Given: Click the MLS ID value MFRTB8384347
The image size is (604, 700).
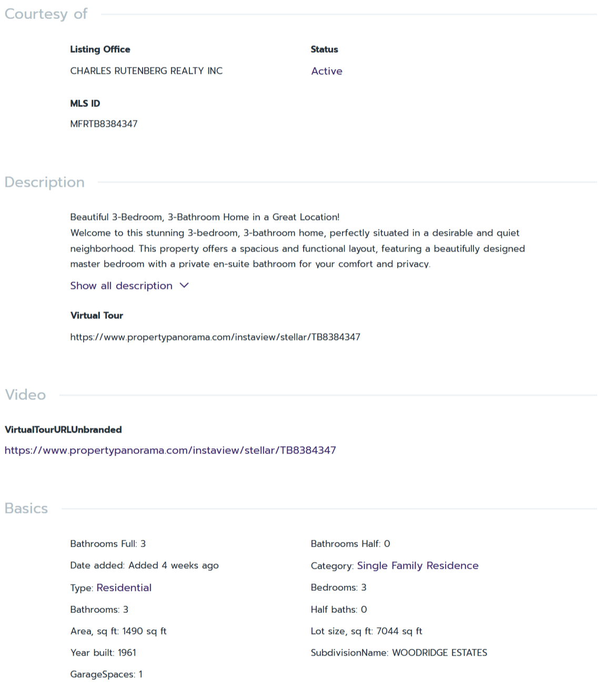Looking at the screenshot, I should pos(104,124).
